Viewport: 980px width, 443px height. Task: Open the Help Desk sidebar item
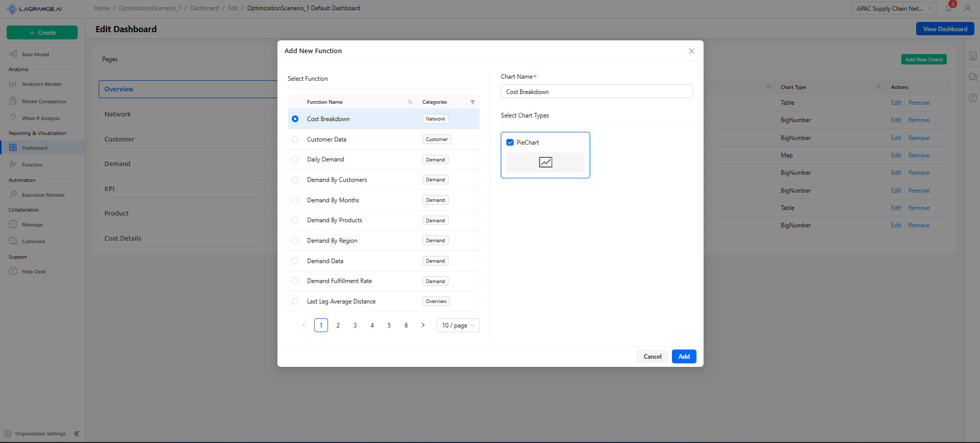pyautogui.click(x=34, y=272)
